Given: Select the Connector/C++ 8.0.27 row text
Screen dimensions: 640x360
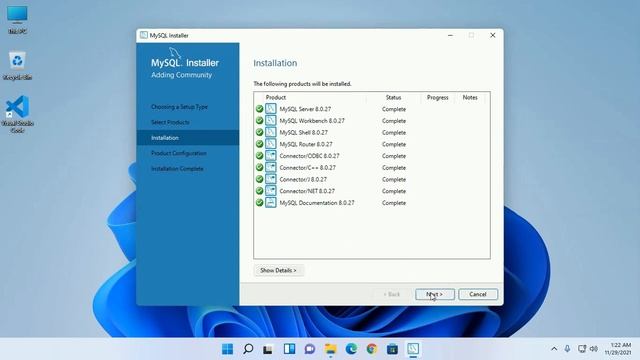Looking at the screenshot, I should (x=307, y=168).
